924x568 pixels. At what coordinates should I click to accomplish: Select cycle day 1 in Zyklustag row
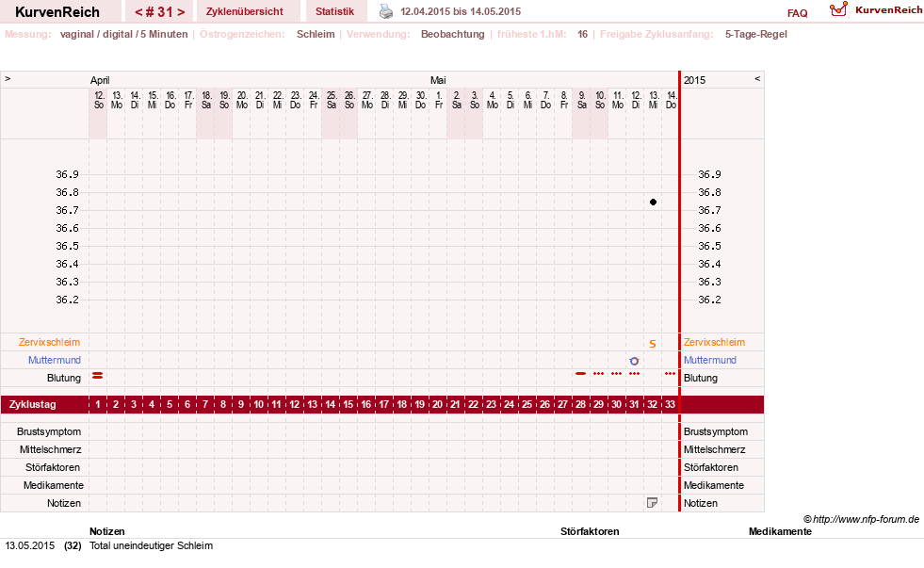tap(98, 405)
